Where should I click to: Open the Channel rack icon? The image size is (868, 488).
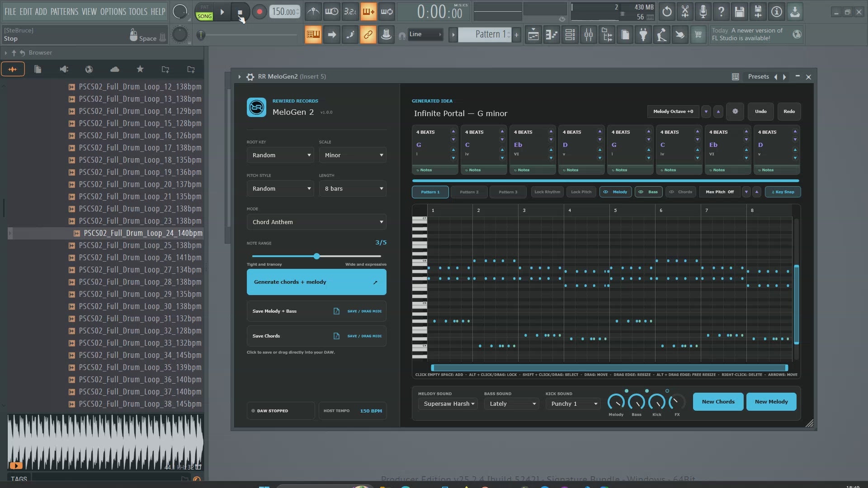(x=570, y=35)
